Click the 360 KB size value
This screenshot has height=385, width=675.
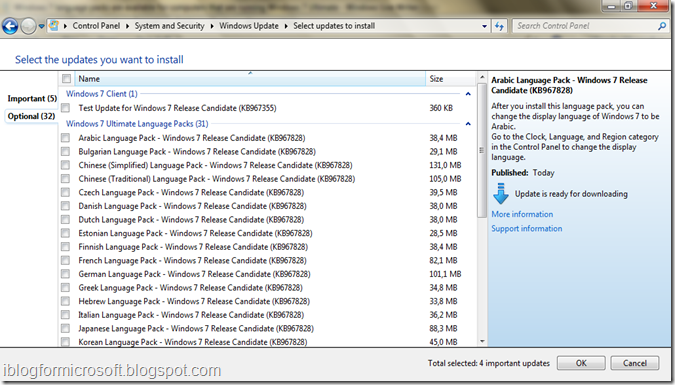pos(441,108)
